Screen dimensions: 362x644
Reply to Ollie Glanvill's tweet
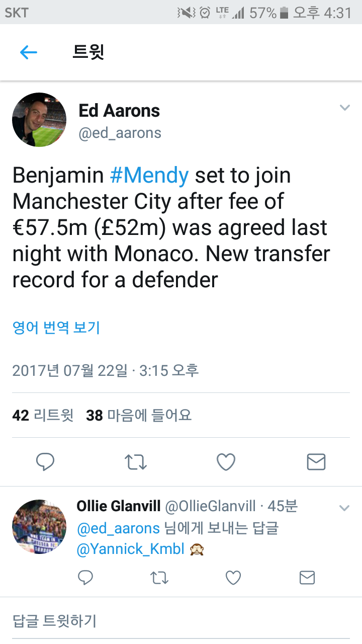(x=85, y=578)
